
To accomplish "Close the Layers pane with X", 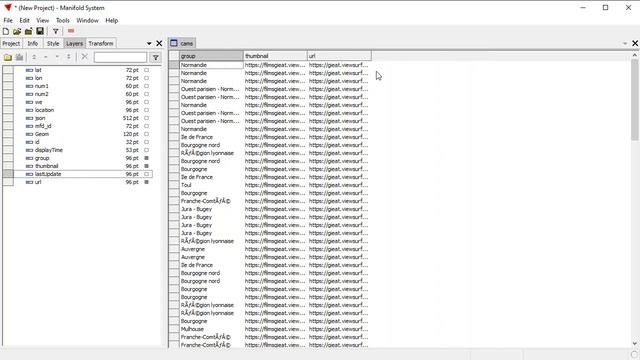I will pos(159,43).
